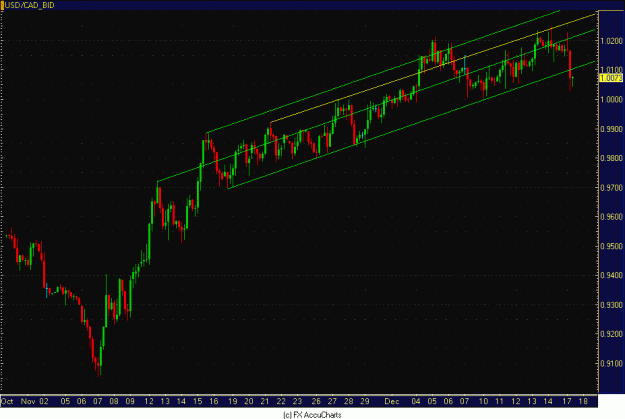Viewport: 625px width, 419px height.
Task: Click date label 27 on time axis
Action: tap(332, 401)
